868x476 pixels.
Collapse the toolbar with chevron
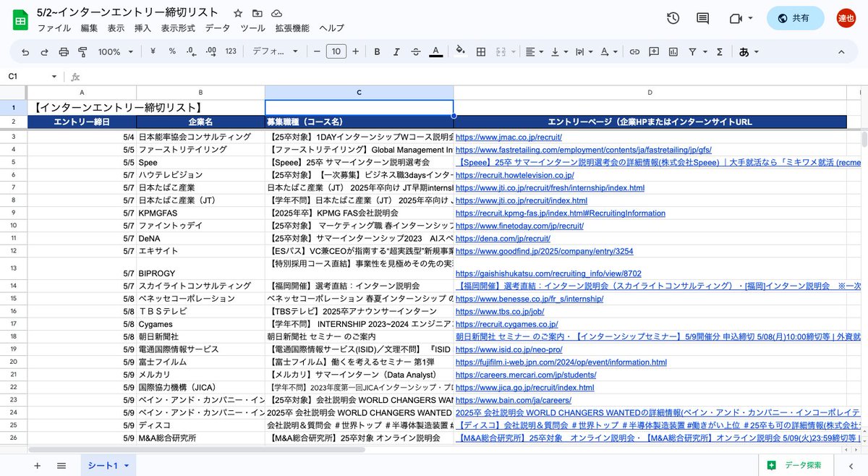click(x=841, y=51)
